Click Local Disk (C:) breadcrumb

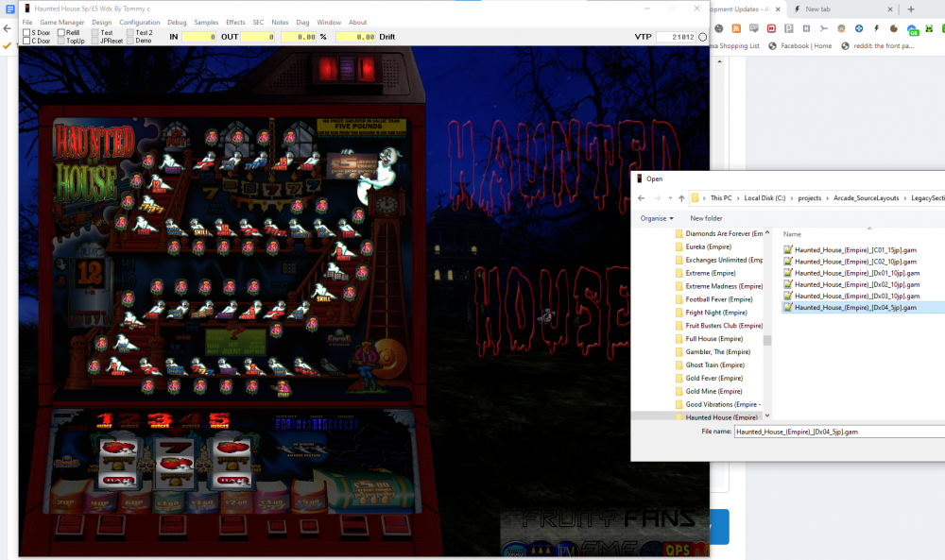point(765,198)
